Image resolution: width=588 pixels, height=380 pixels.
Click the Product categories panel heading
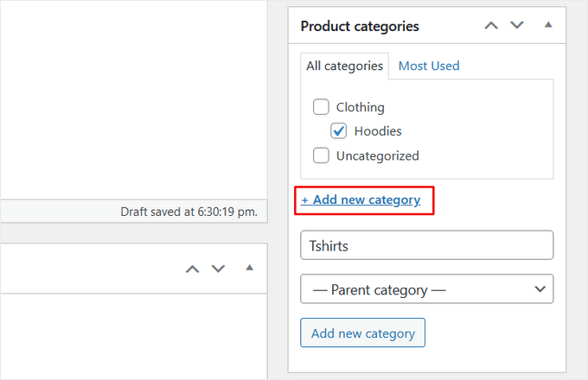(360, 26)
